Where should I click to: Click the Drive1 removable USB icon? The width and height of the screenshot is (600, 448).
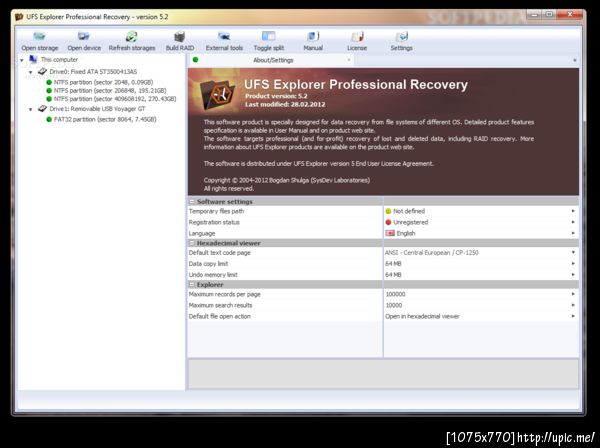42,109
